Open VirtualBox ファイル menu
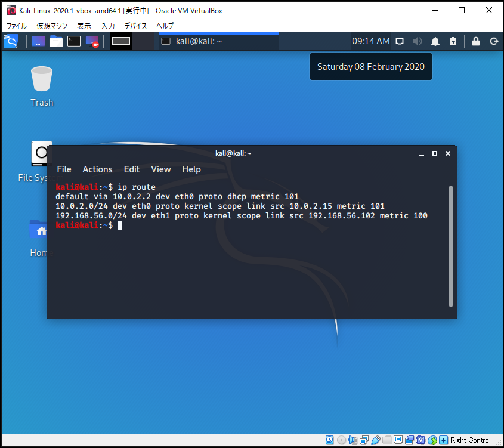Viewport: 504px width, 448px height. click(x=16, y=26)
